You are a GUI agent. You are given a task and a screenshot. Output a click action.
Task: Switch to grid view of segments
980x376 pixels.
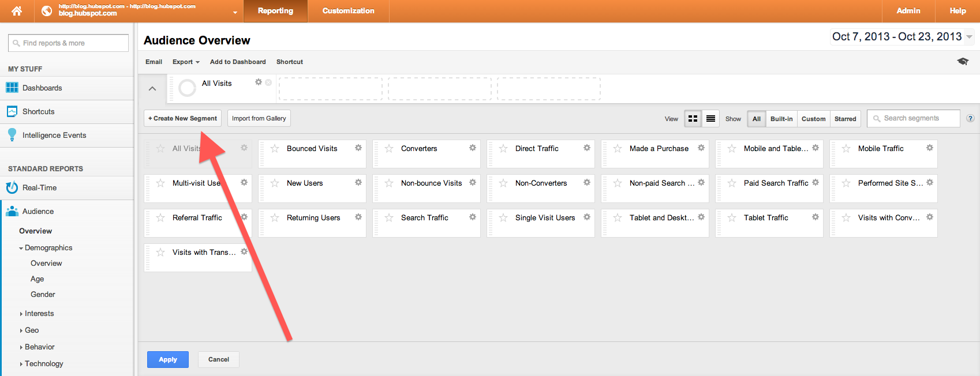(693, 119)
